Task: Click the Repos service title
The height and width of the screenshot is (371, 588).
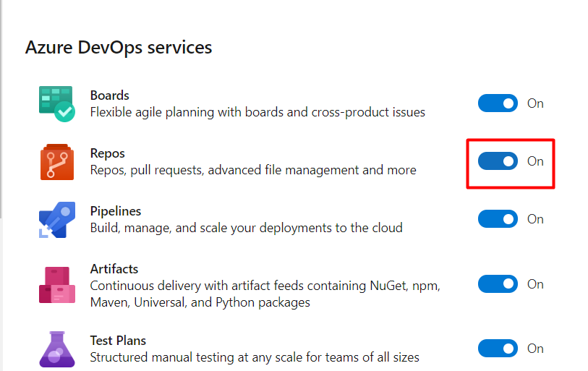Action: pyautogui.click(x=107, y=153)
